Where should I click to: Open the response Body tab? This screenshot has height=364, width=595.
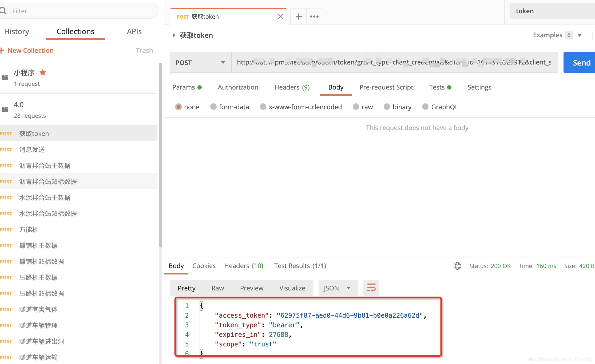pyautogui.click(x=176, y=266)
